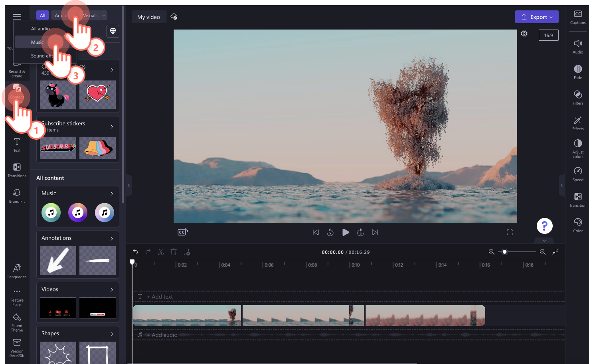Undo the last action
Image resolution: width=589 pixels, height=364 pixels.
click(135, 252)
